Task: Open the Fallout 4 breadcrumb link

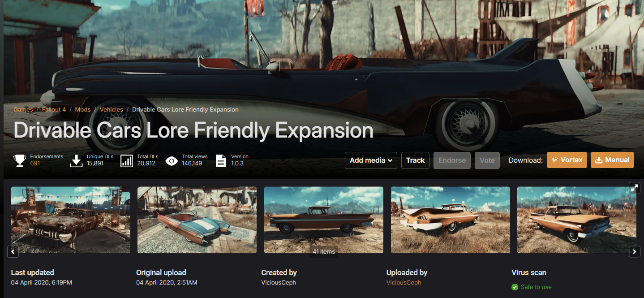Action: click(x=54, y=109)
